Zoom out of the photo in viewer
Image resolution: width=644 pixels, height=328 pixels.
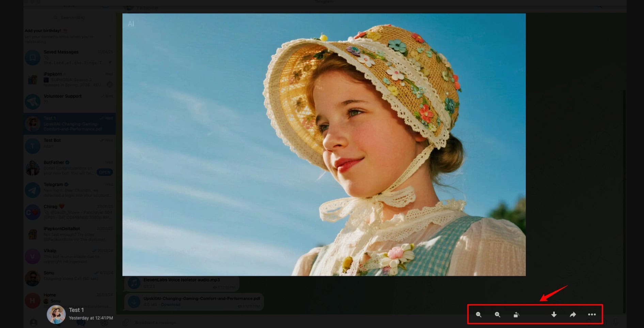click(x=478, y=315)
